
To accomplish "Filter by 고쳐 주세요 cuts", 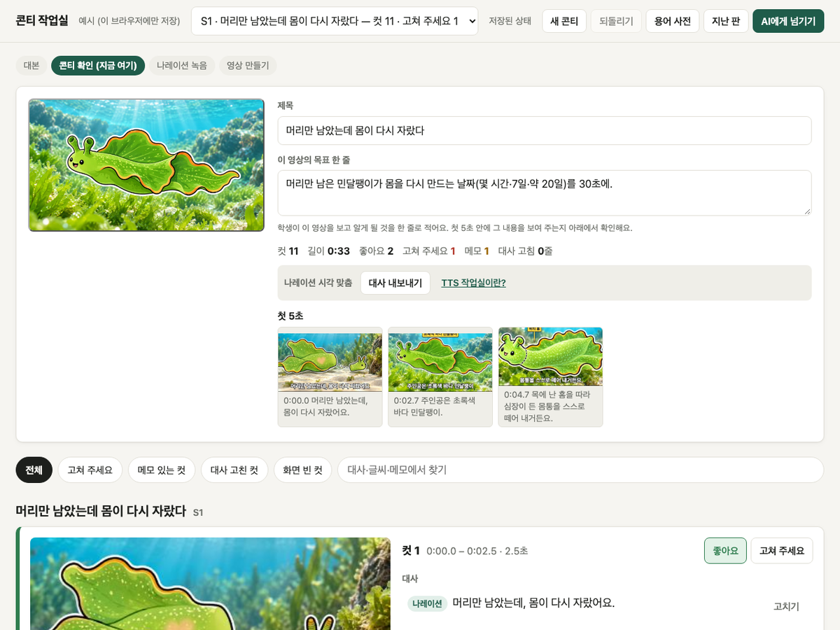I will (90, 470).
